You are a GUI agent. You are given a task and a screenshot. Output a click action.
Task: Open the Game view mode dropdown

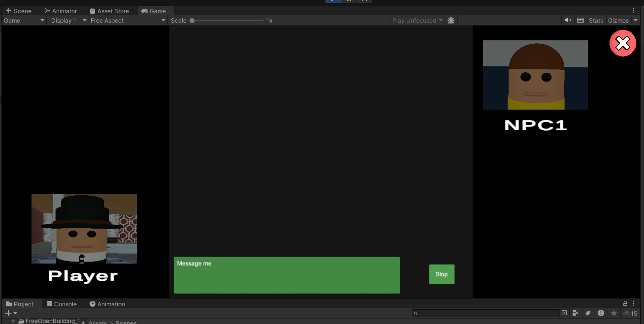click(24, 20)
